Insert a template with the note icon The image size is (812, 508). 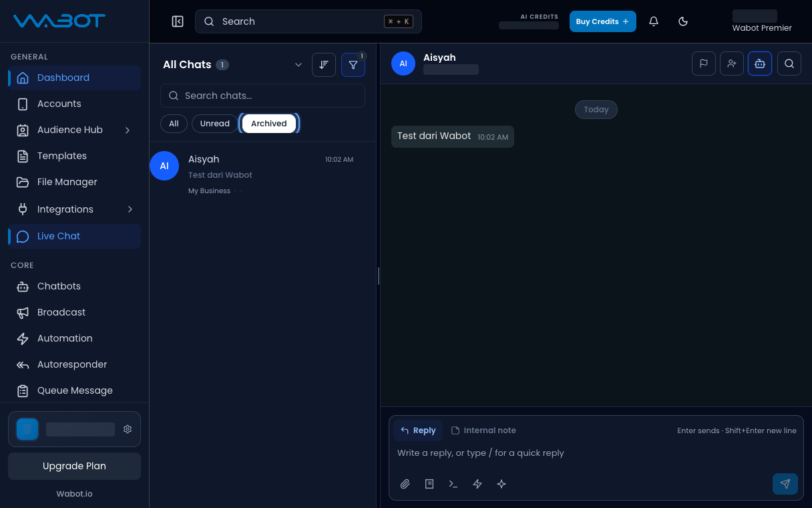coord(429,484)
